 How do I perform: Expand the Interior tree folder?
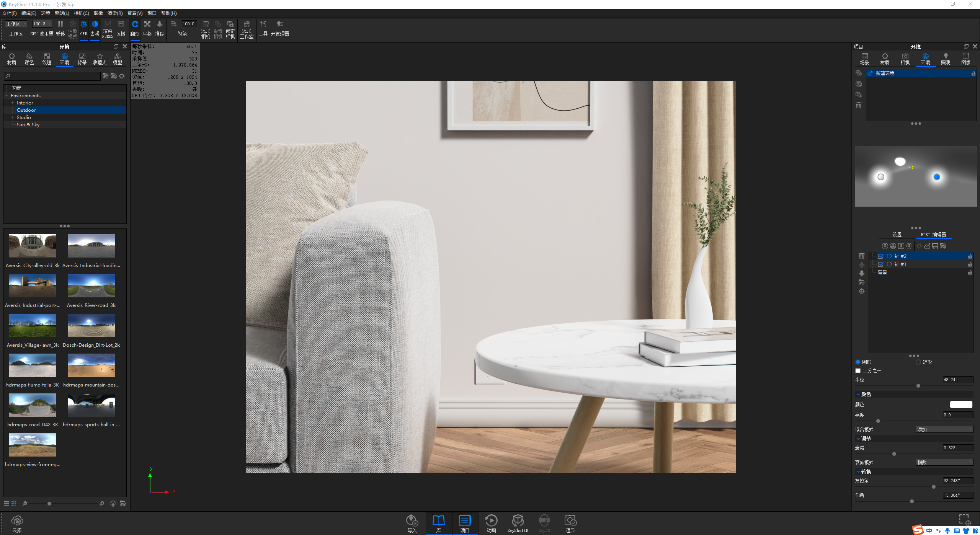tap(13, 103)
